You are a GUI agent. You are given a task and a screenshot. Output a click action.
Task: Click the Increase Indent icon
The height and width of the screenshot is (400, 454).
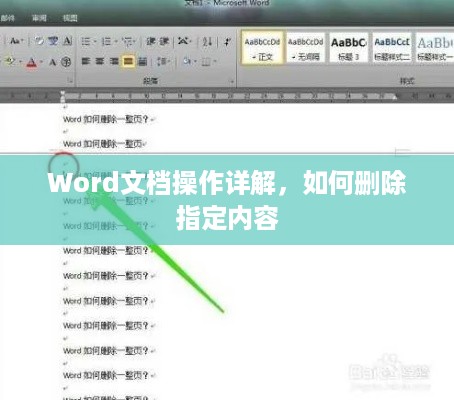[x=164, y=41]
